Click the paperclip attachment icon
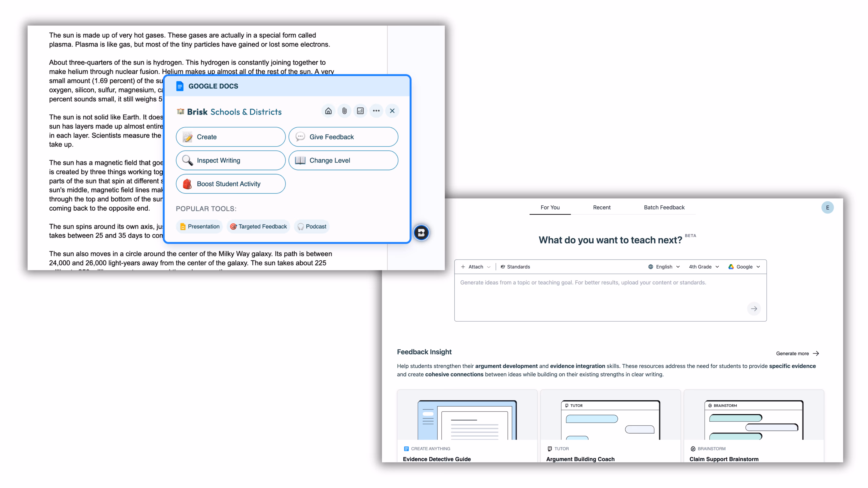Image resolution: width=868 pixels, height=488 pixels. point(344,111)
